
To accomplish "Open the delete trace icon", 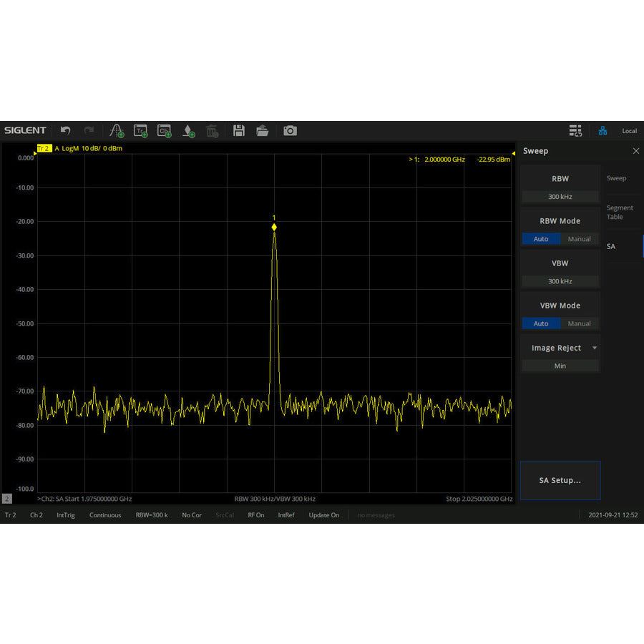I will click(211, 131).
